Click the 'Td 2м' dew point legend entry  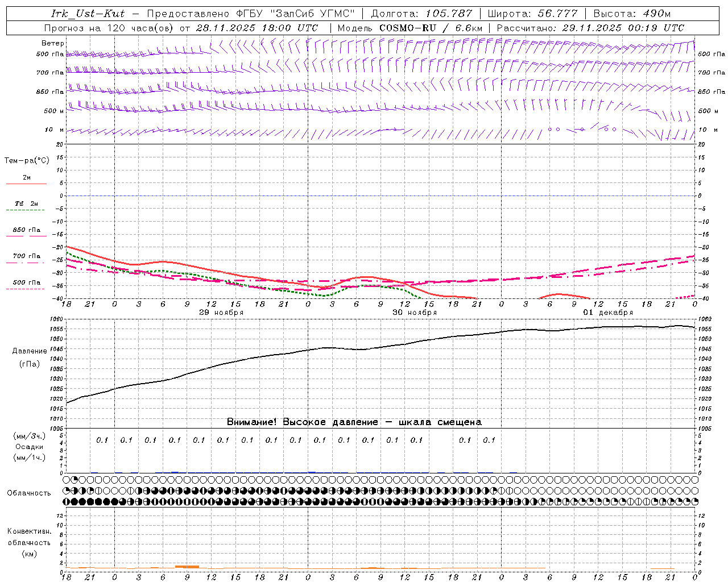tap(27, 203)
